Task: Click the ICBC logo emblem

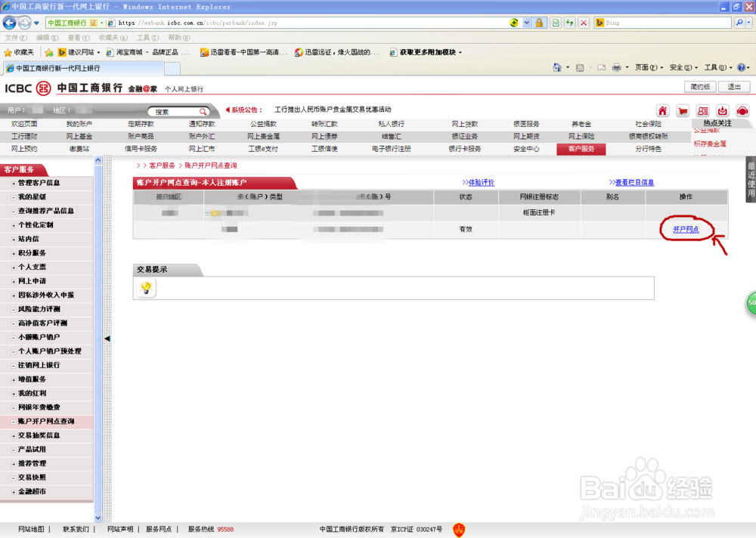Action: [44, 88]
